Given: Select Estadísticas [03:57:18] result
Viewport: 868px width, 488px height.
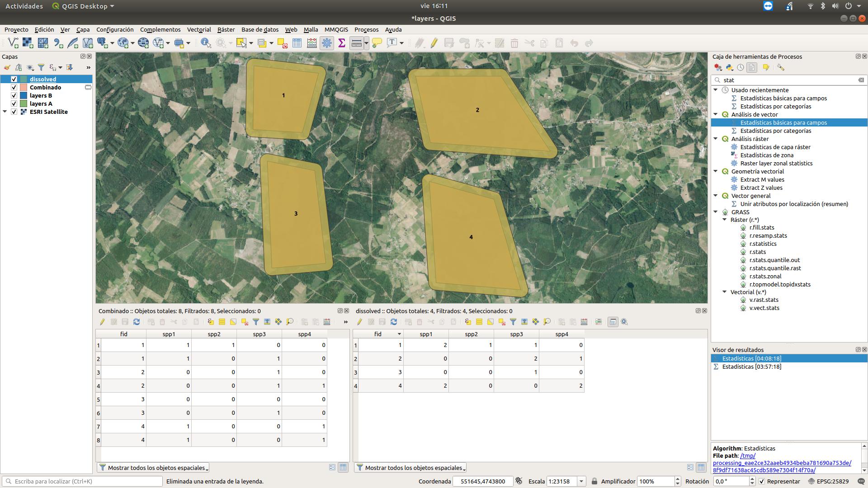Looking at the screenshot, I should coord(751,366).
